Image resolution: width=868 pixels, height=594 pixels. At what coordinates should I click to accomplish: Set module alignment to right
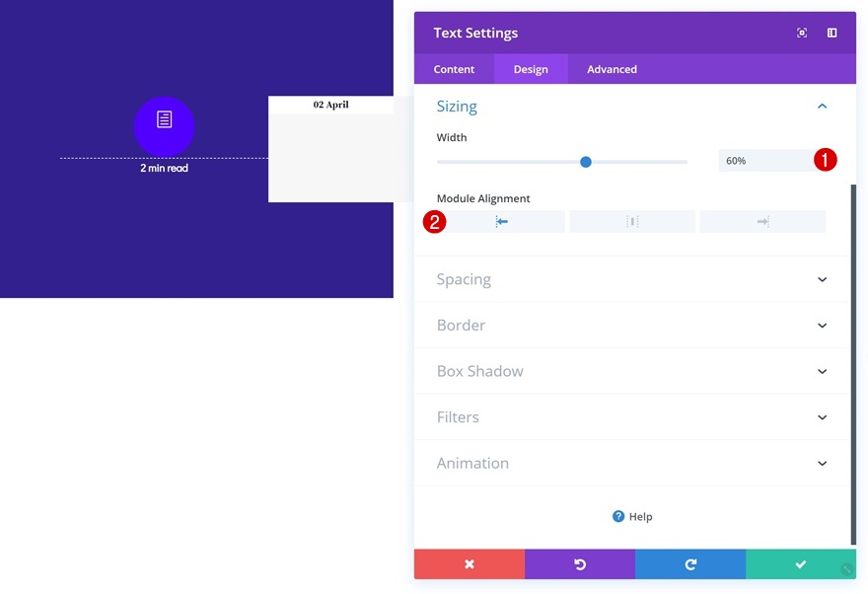tap(762, 221)
